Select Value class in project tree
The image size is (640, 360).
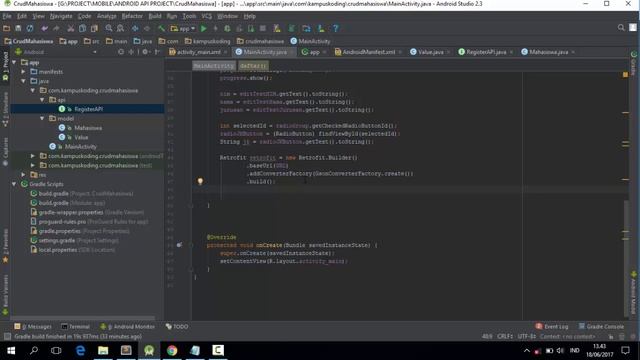(81, 137)
